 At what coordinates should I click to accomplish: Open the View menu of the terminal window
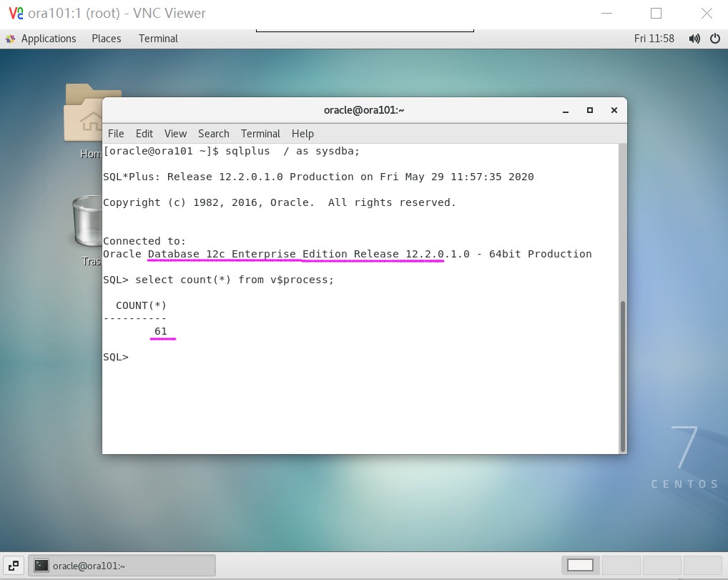(x=175, y=133)
